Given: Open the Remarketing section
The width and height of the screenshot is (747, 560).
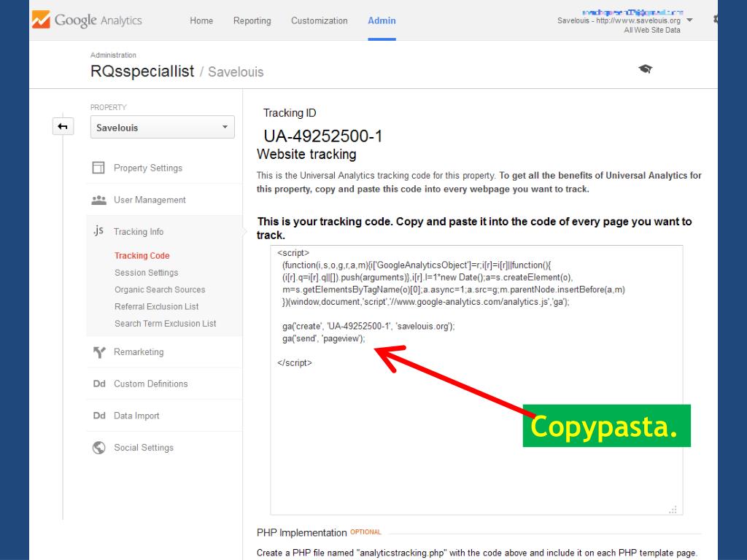Looking at the screenshot, I should coord(139,352).
